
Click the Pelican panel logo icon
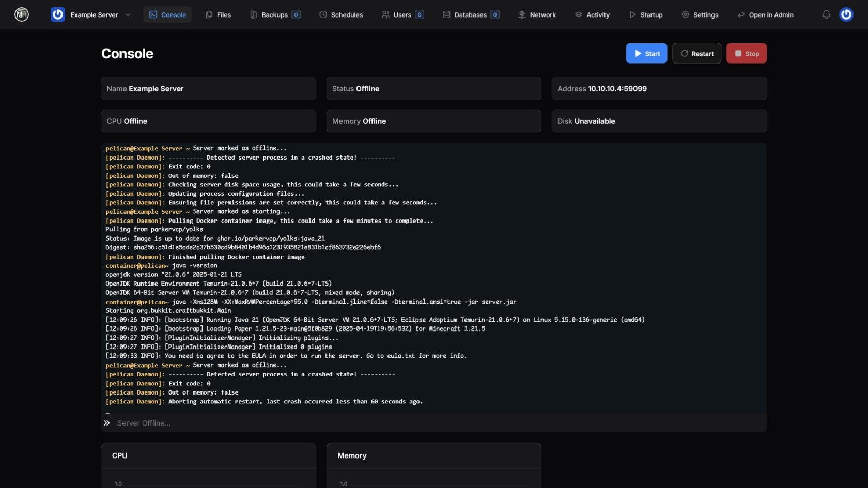(x=22, y=14)
